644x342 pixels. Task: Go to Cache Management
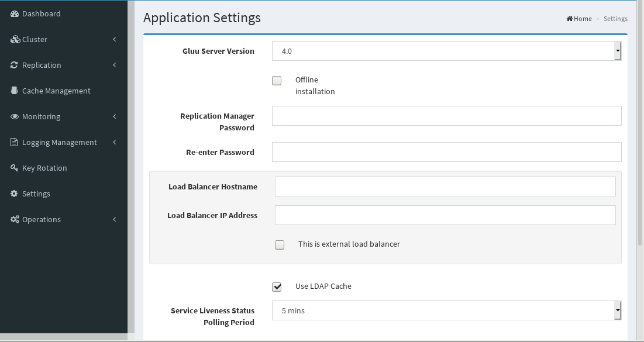64,91
